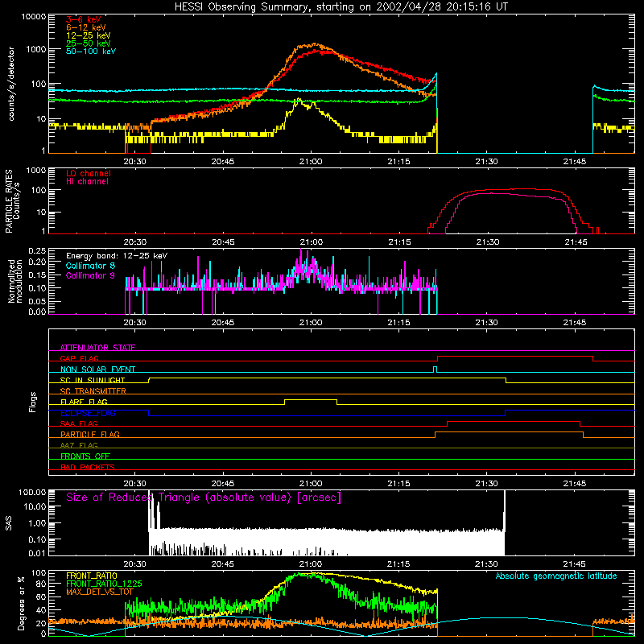The width and height of the screenshot is (644, 644).
Task: Click the Size of Reduced Triangle caption
Action: point(204,497)
